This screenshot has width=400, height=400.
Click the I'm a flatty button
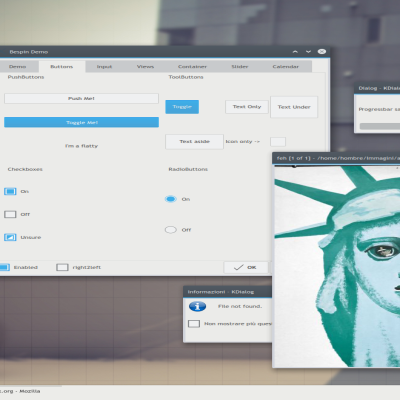point(81,146)
